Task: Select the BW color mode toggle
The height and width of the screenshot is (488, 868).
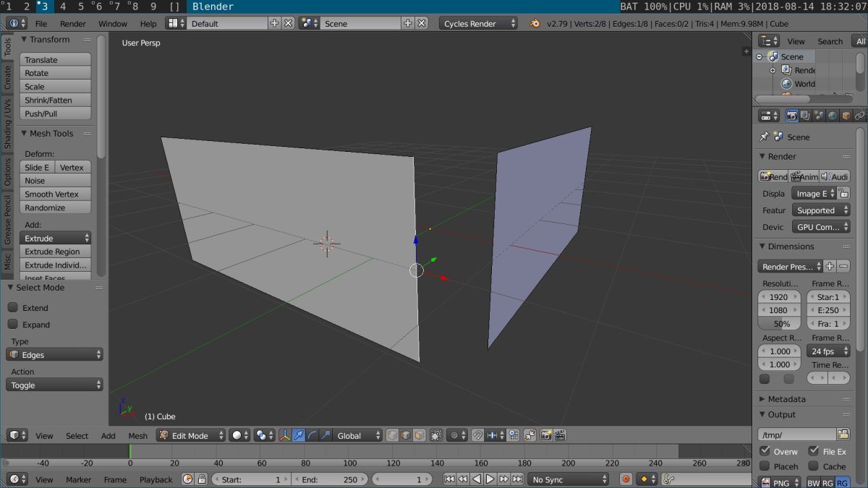Action: coord(813,483)
